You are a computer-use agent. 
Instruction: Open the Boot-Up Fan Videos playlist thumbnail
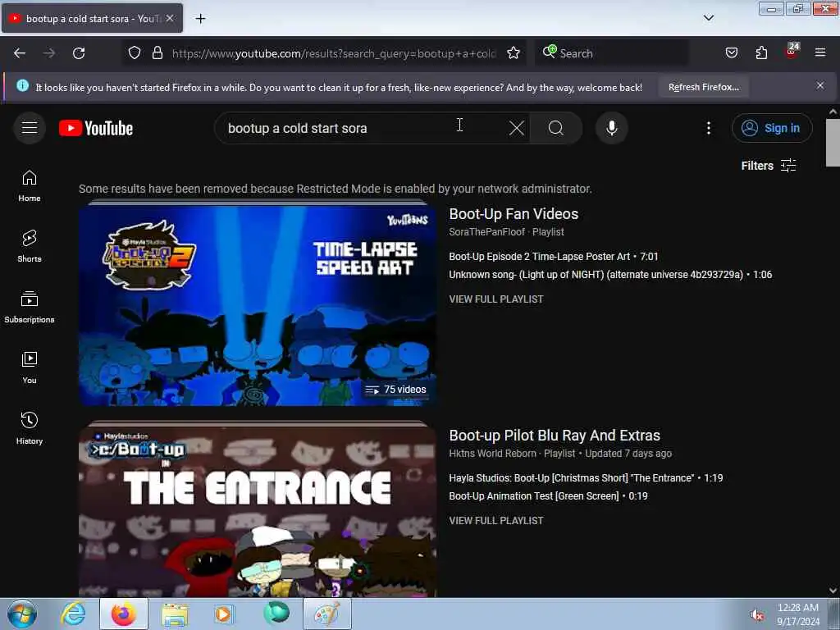pyautogui.click(x=257, y=305)
